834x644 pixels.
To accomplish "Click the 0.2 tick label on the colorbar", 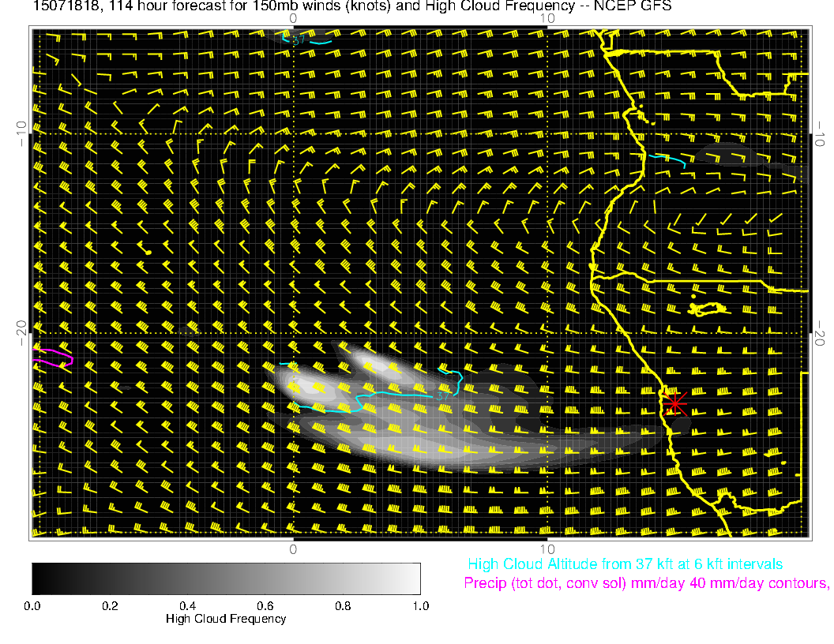I will (110, 605).
